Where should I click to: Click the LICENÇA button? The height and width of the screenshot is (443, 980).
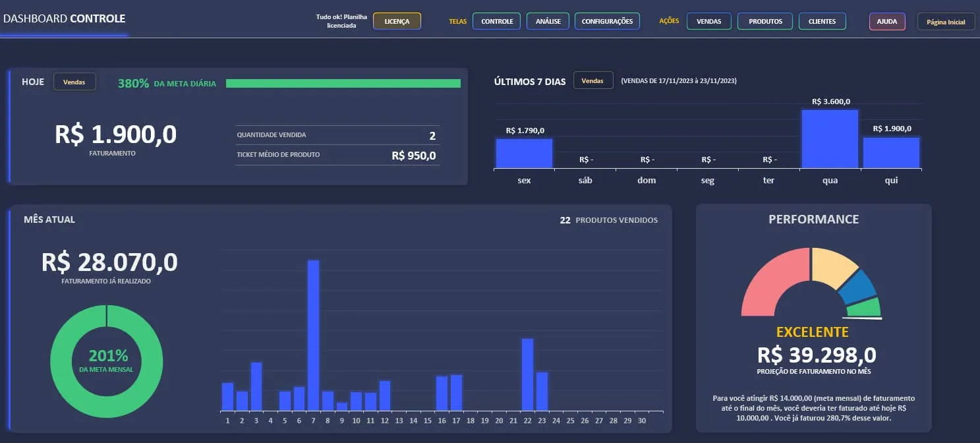(397, 21)
